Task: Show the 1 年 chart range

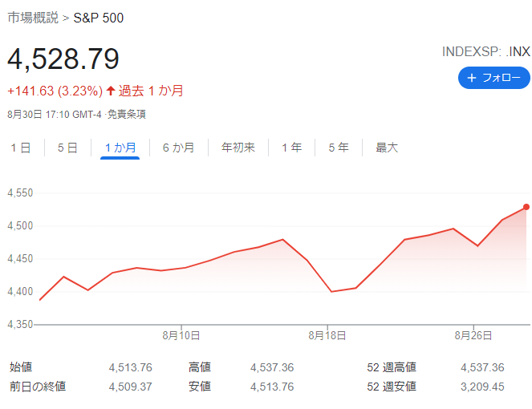Action: click(291, 148)
